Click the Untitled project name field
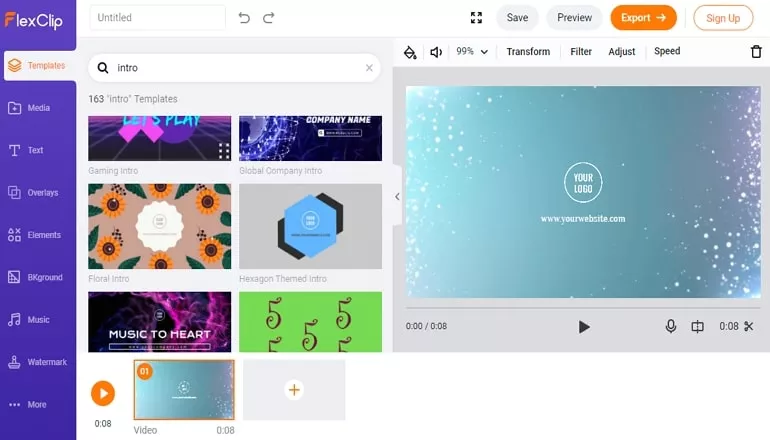The width and height of the screenshot is (770, 440). [x=158, y=18]
